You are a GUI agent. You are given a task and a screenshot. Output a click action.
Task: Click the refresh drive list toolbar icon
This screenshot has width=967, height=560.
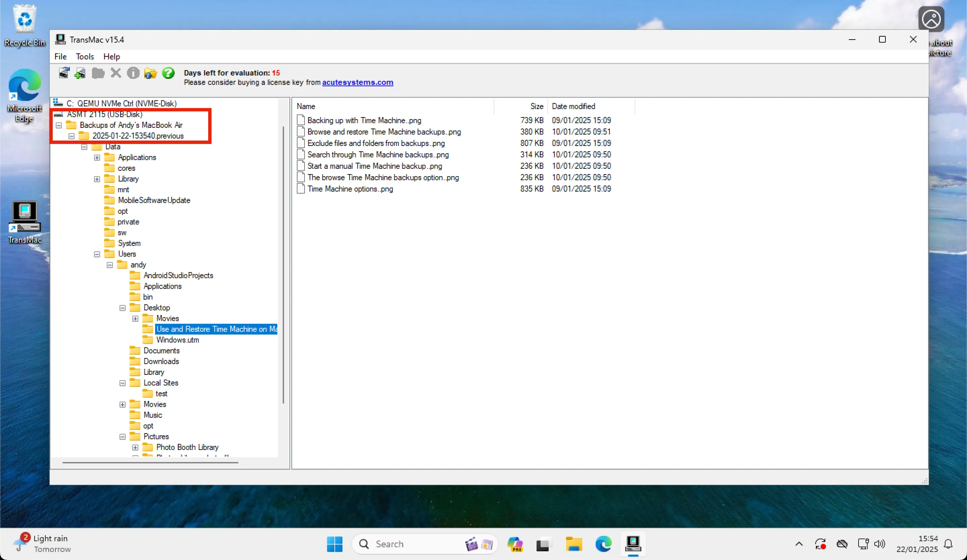(64, 72)
